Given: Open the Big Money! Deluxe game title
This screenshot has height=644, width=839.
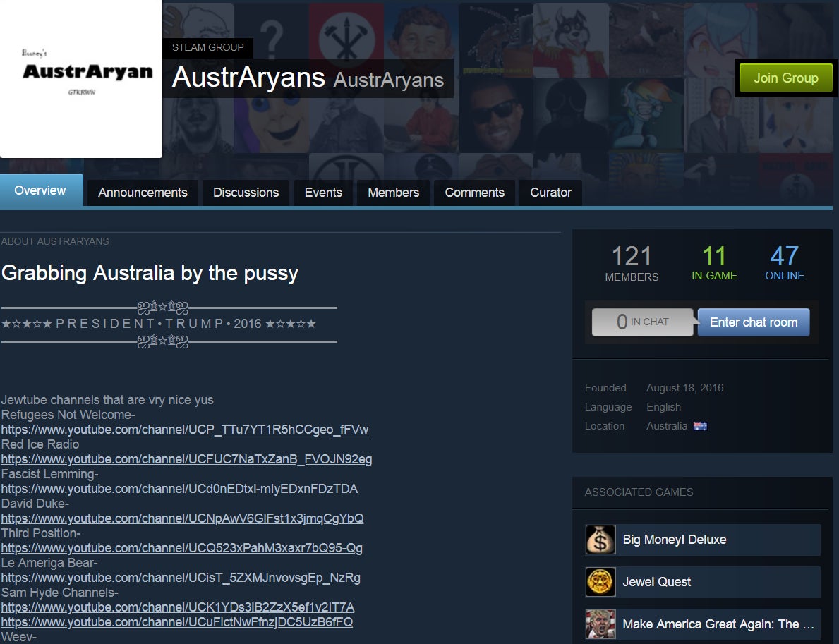Looking at the screenshot, I should click(x=674, y=540).
